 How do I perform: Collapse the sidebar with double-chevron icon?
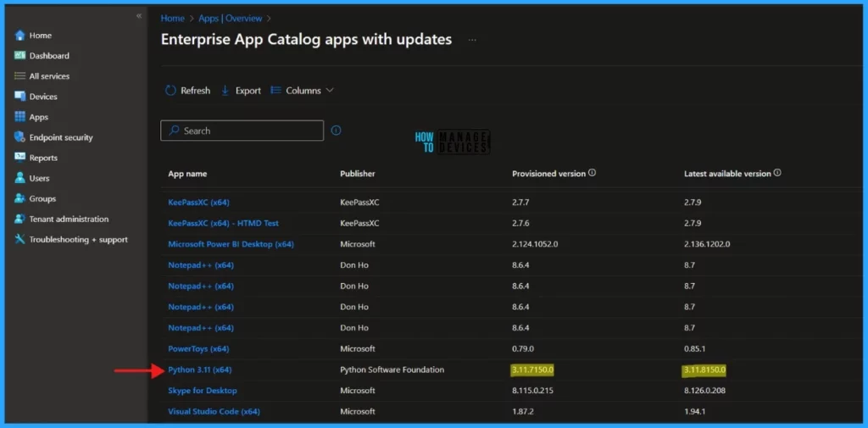[x=139, y=16]
